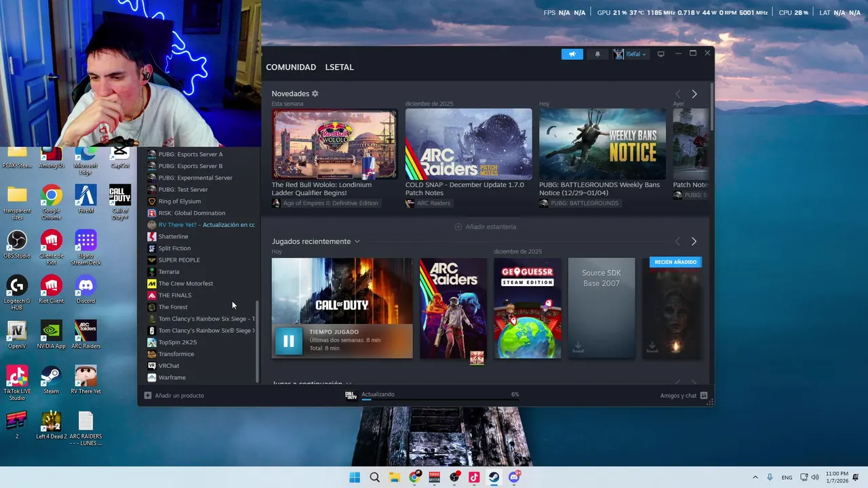868x488 pixels.
Task: Open Steam from taskbar
Action: point(494,477)
